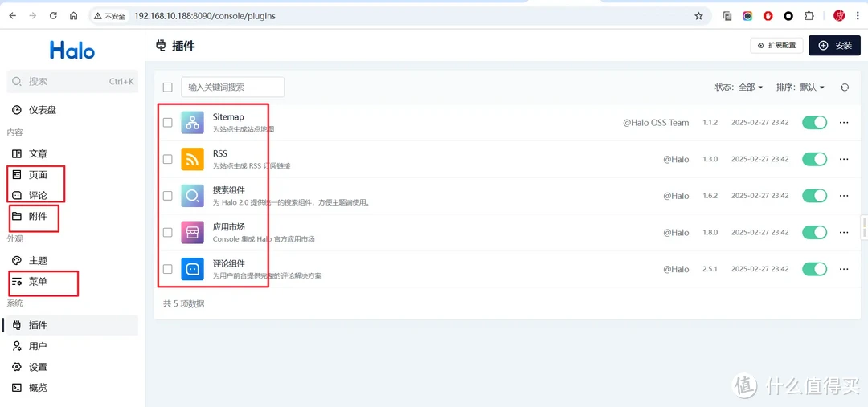
Task: Open the more options menu for 评论组件
Action: [844, 269]
